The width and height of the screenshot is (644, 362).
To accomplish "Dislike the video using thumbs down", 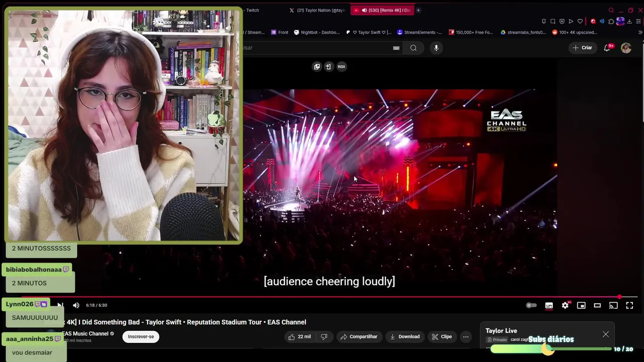I will [x=324, y=337].
